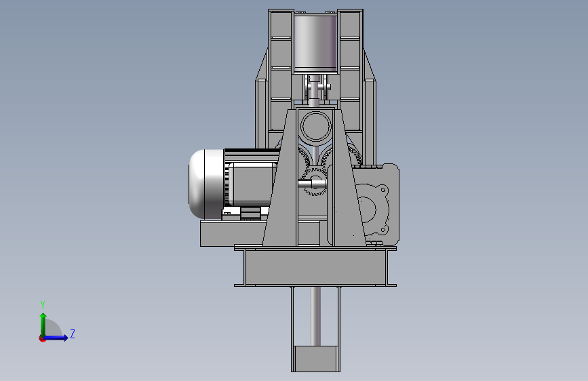Select the small pinion gear on shaft
Image resolution: width=588 pixels, height=381 pixels.
coord(314,182)
